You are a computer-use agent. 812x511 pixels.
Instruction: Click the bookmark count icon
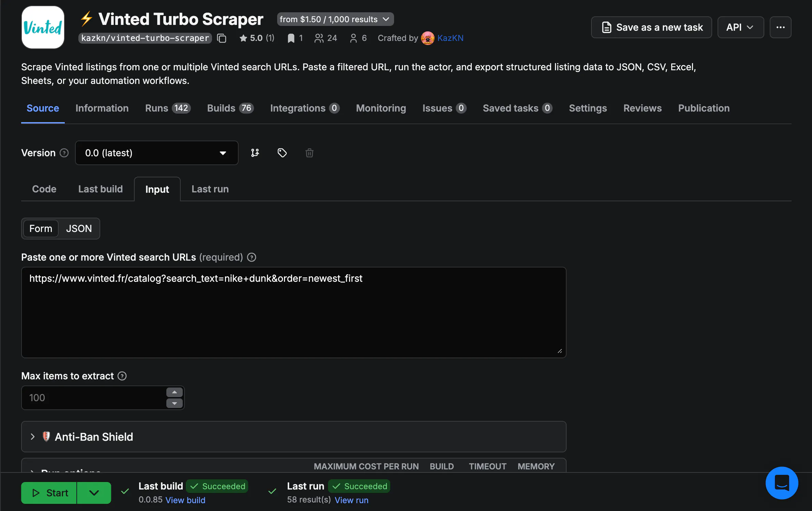coord(291,38)
